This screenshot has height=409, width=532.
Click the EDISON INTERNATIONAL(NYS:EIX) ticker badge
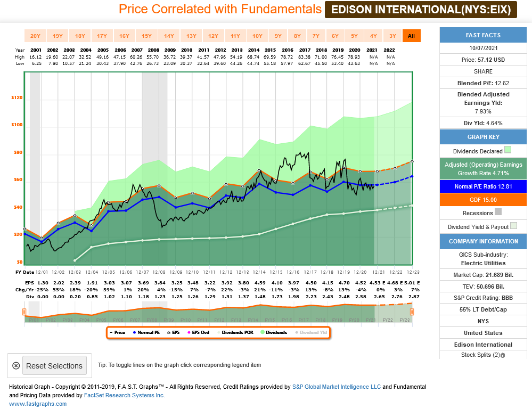(x=421, y=10)
